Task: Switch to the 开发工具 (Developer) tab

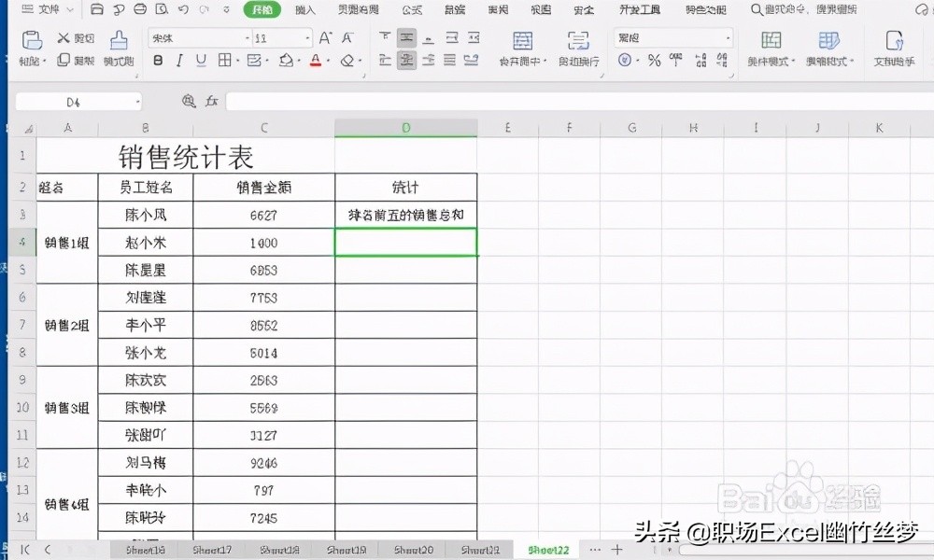Action: 640,9
